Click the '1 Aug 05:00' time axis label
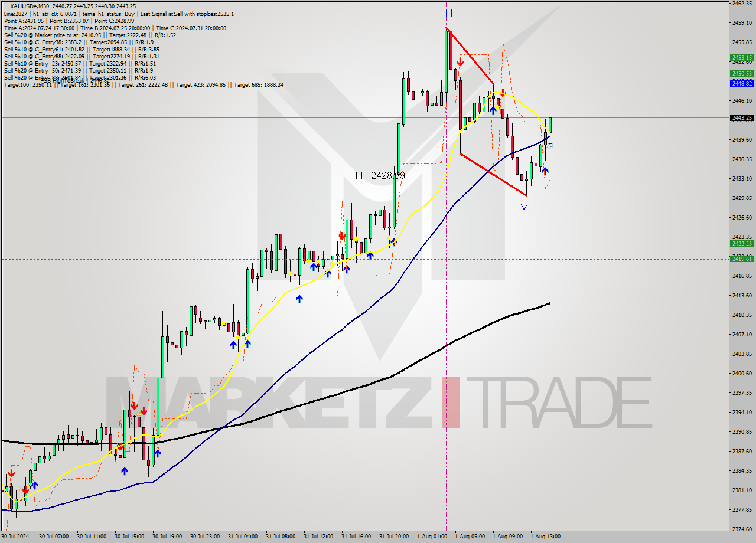756x543 pixels. pos(470,537)
